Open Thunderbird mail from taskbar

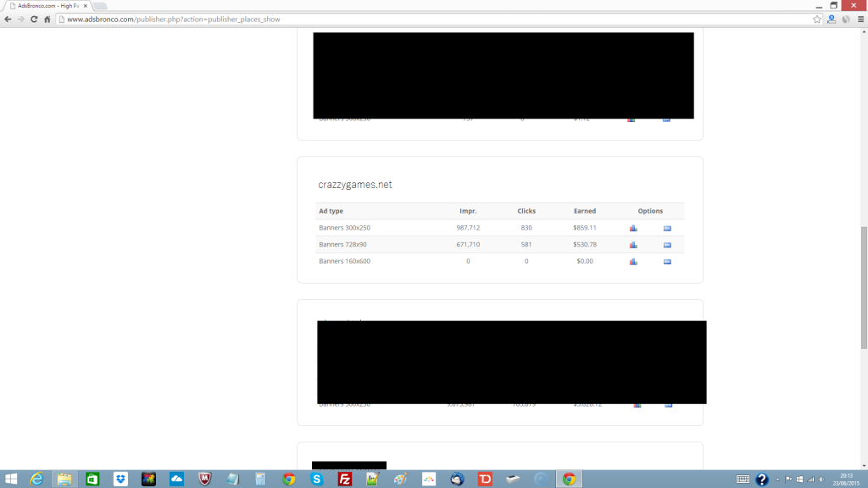(457, 480)
